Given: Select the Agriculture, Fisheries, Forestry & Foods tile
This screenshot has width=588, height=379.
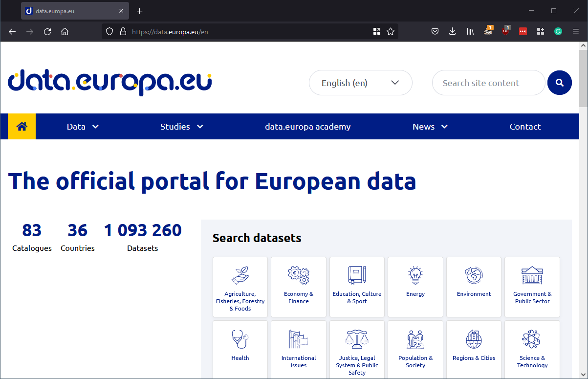Looking at the screenshot, I should point(240,287).
